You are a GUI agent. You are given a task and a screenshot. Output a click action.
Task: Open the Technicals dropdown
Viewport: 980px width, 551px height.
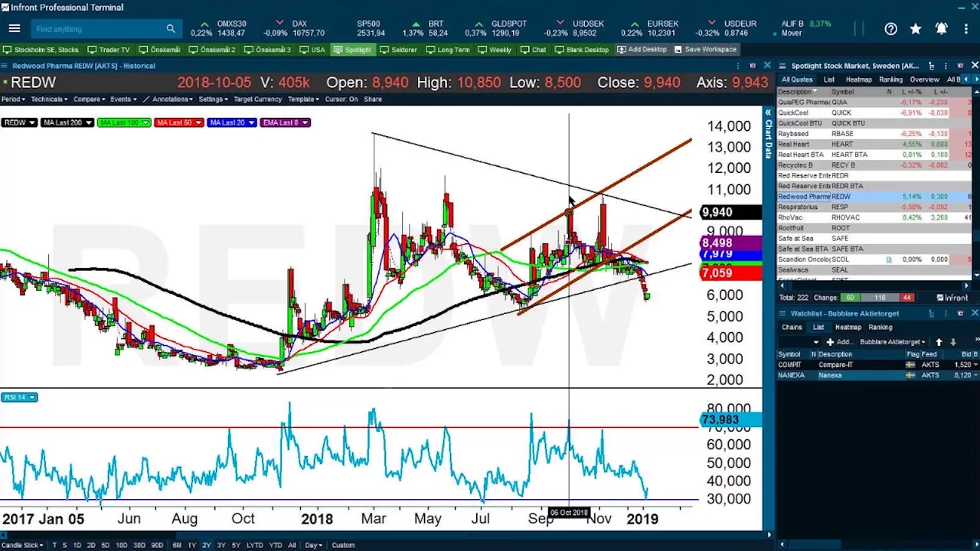[49, 99]
